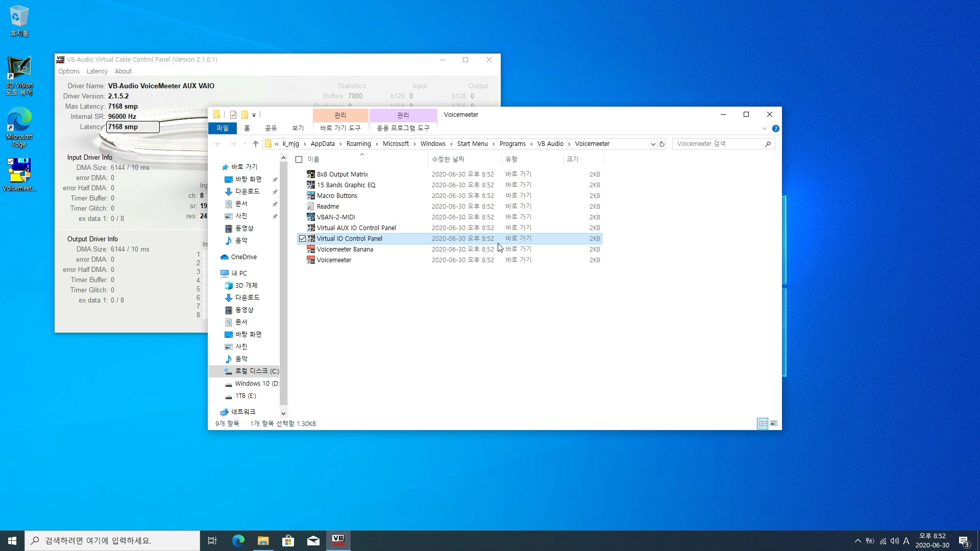Expand the ribbon with the chevron
The image size is (980, 551).
(764, 129)
